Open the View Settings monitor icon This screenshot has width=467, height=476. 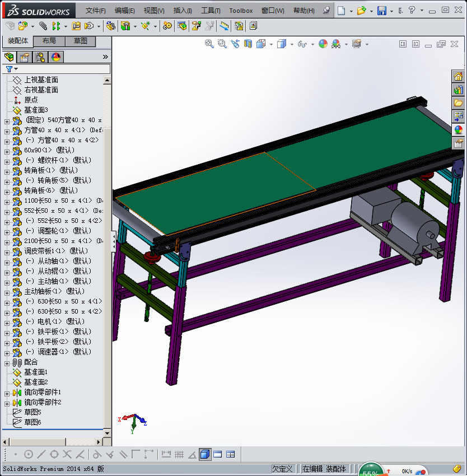pyautogui.click(x=357, y=44)
